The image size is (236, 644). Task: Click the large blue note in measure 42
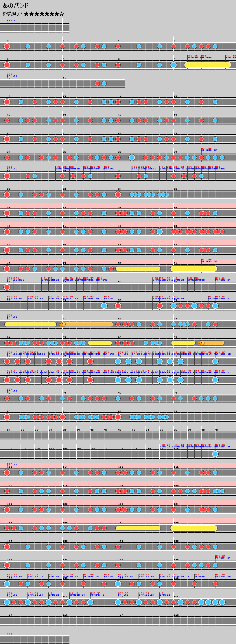point(160,232)
